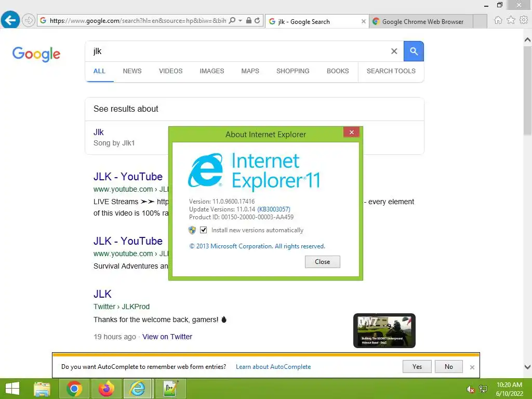Screen dimensions: 532x399
Task: Select the IMAGES search tab
Action: [x=212, y=71]
